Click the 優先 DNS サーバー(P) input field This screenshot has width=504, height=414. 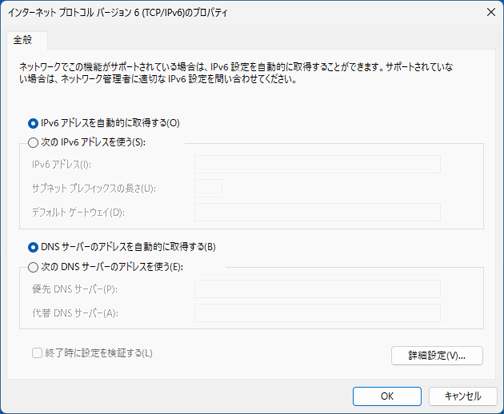317,289
